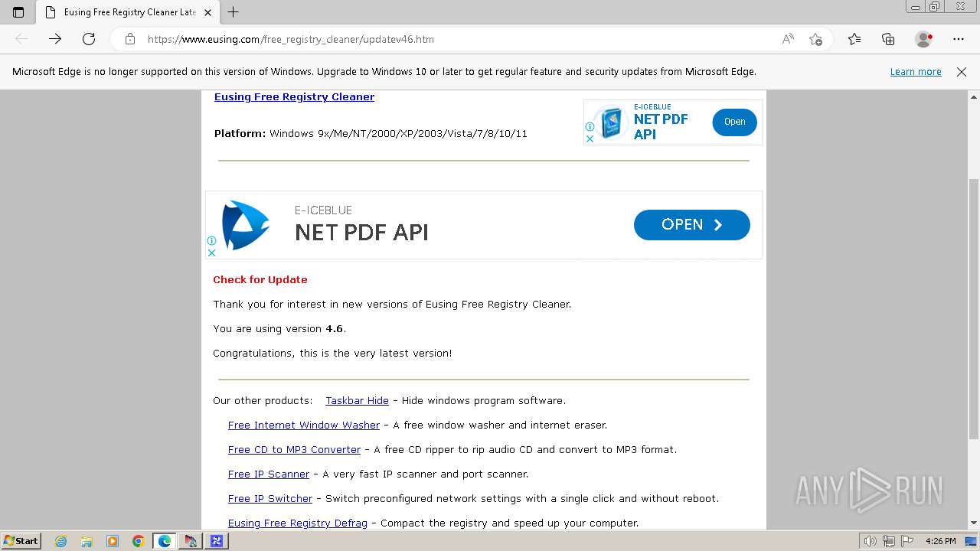
Task: Open Edge Settings and more menu
Action: point(959,39)
